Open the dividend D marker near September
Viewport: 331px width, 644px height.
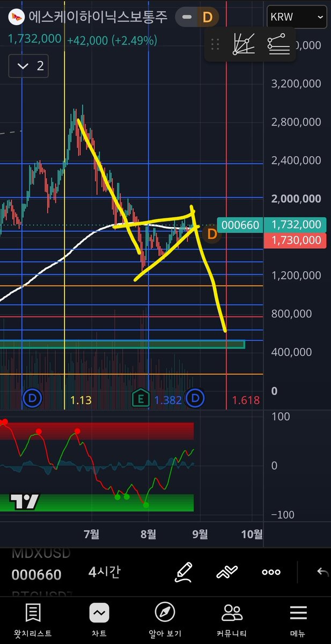tap(194, 398)
